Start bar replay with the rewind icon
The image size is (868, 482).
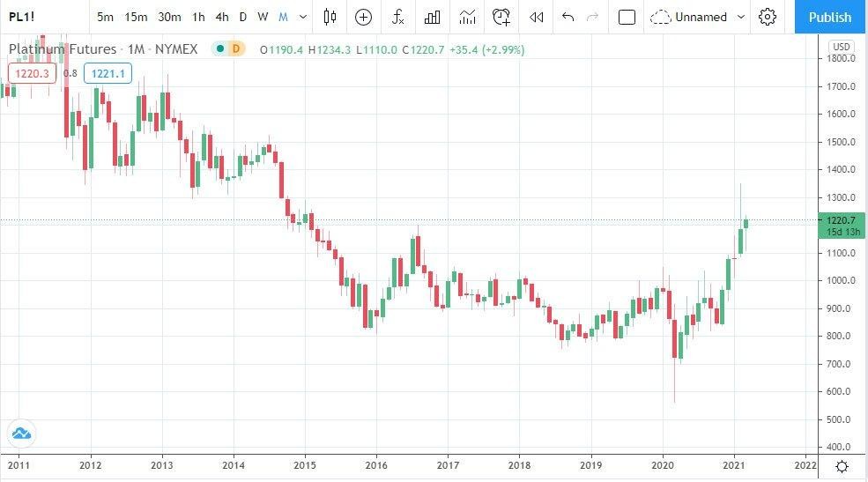click(536, 17)
